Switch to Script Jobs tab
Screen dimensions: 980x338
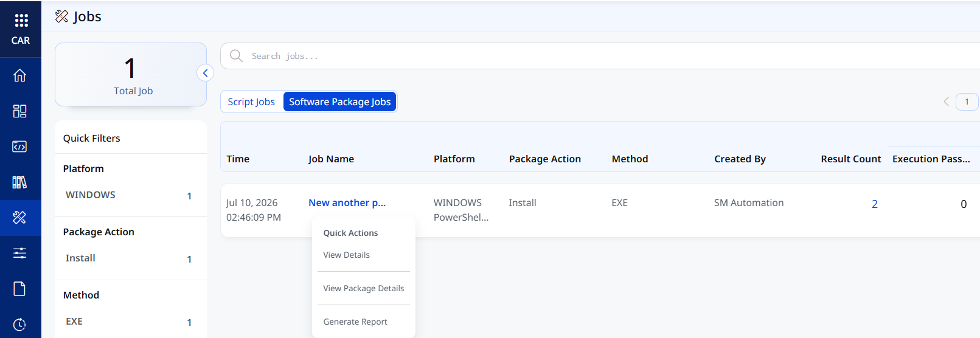coord(251,102)
